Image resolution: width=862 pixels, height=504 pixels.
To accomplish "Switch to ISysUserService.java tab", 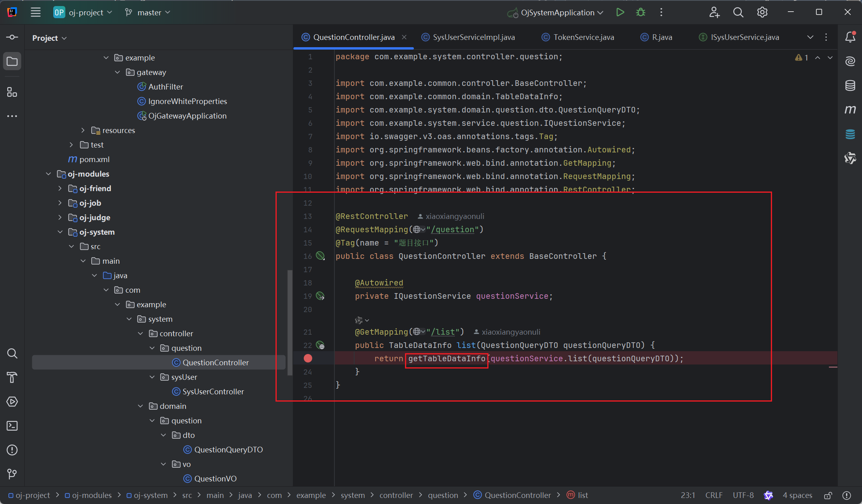I will 739,37.
